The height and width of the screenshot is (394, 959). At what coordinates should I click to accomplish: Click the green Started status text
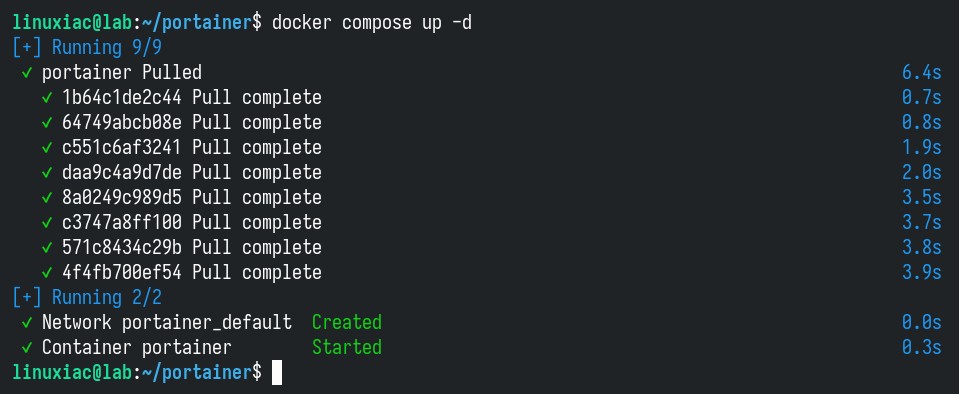pyautogui.click(x=347, y=348)
